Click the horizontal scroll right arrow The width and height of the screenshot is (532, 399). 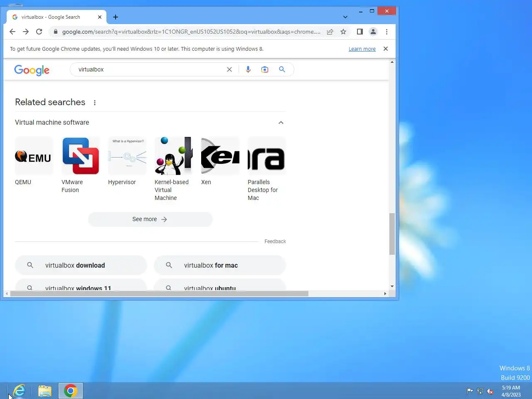[x=385, y=293]
